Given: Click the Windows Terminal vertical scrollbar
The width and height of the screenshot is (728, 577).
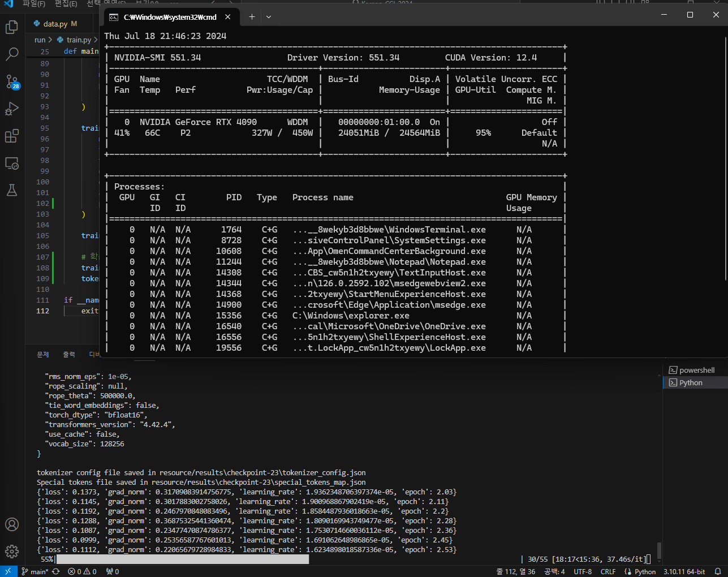Looking at the screenshot, I should (726, 157).
